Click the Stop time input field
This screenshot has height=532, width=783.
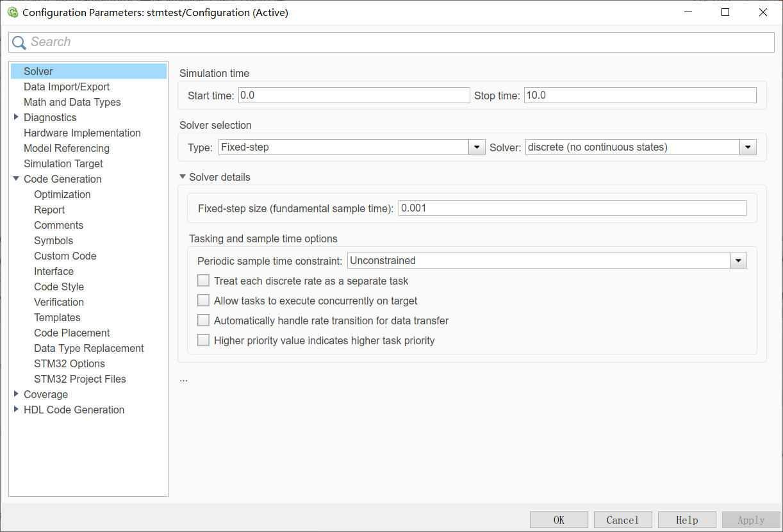point(640,96)
